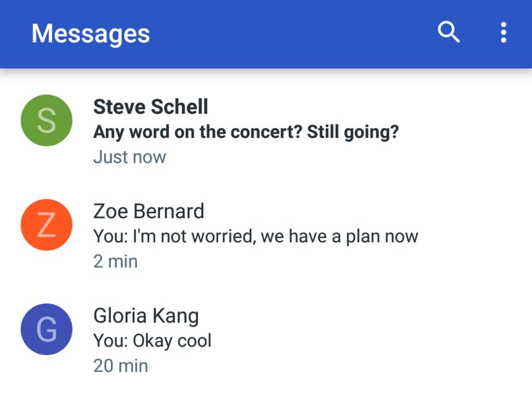Click the "2 min" timestamp
This screenshot has height=399, width=532.
pyautogui.click(x=115, y=261)
